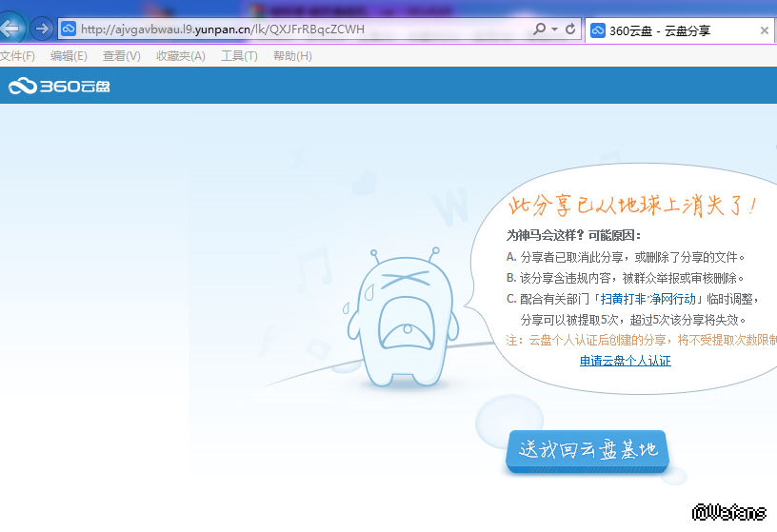The height and width of the screenshot is (532, 777).
Task: Click the browser Forward arrow button
Action: click(x=41, y=29)
